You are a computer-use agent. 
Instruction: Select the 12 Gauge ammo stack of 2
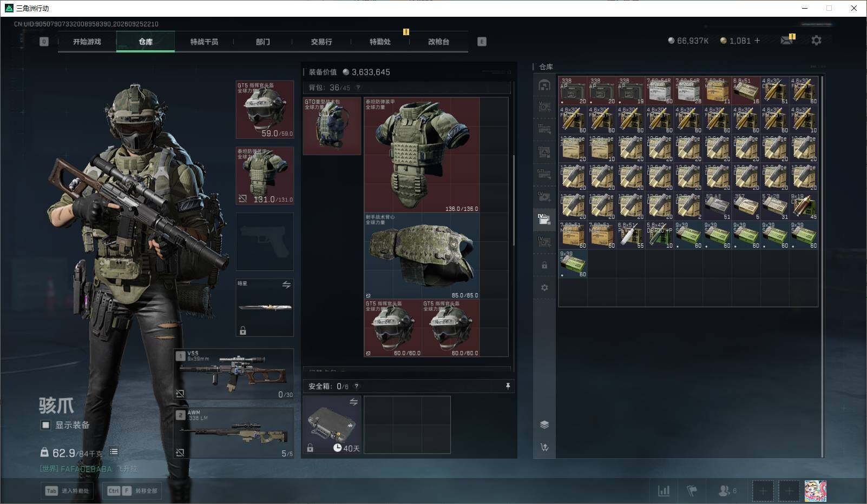(x=688, y=206)
